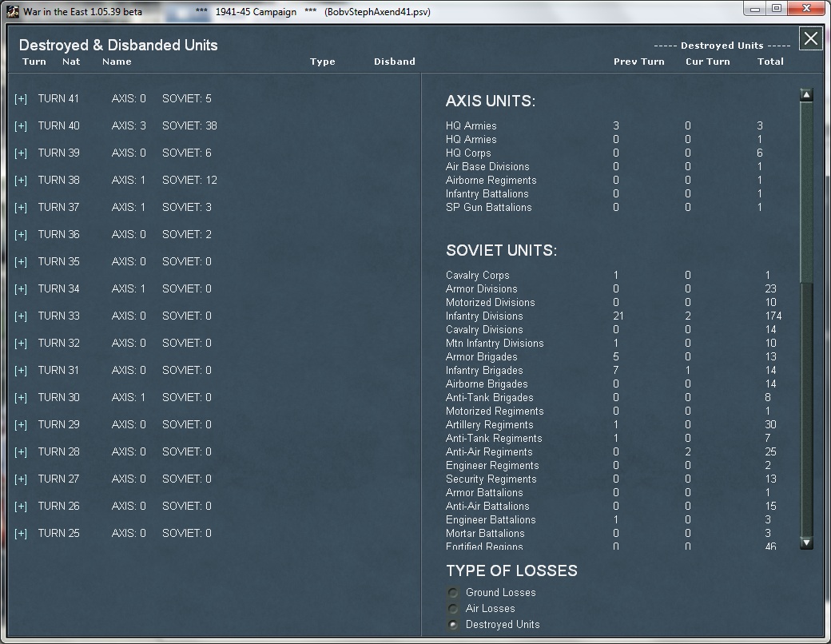Expand the TURN 35 entry
Image resolution: width=831 pixels, height=644 pixels.
[21, 262]
